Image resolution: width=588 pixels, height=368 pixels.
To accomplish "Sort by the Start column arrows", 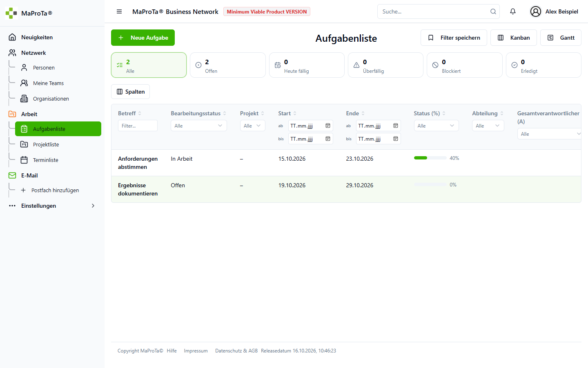I will 295,113.
